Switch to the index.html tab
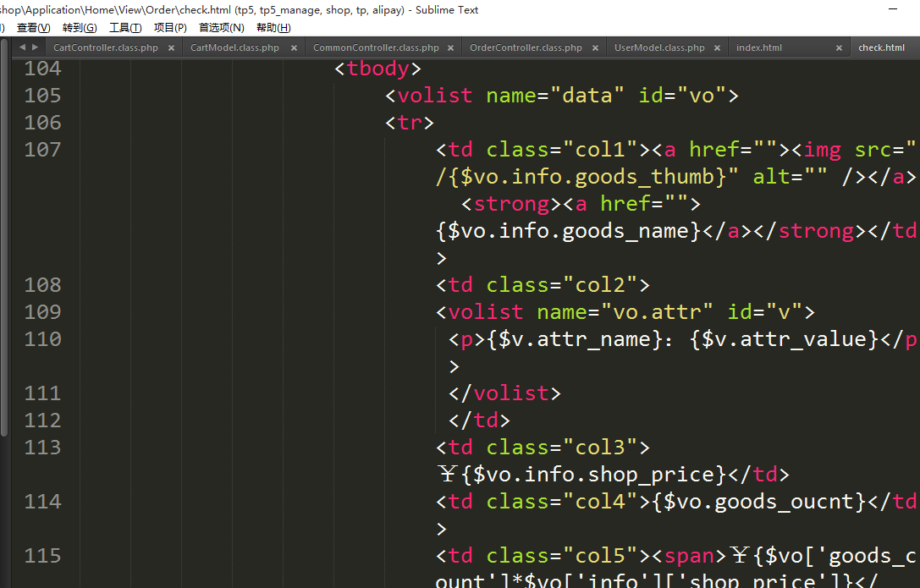This screenshot has height=588, width=920. pos(759,48)
